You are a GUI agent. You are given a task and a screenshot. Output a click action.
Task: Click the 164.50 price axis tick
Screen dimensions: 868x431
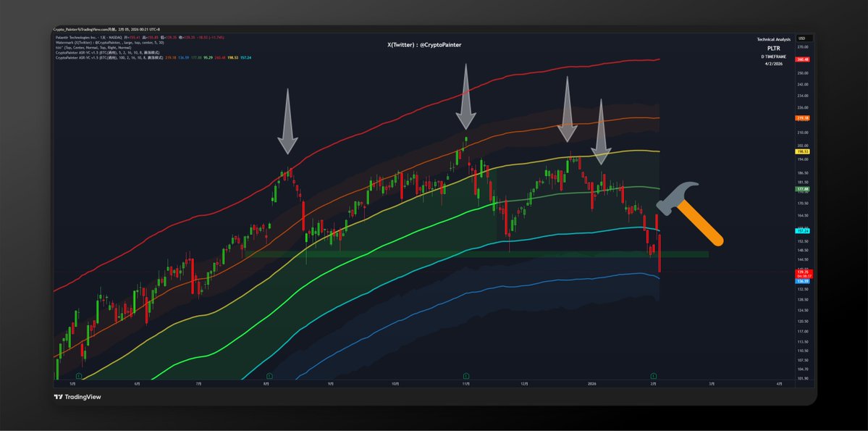coord(804,216)
